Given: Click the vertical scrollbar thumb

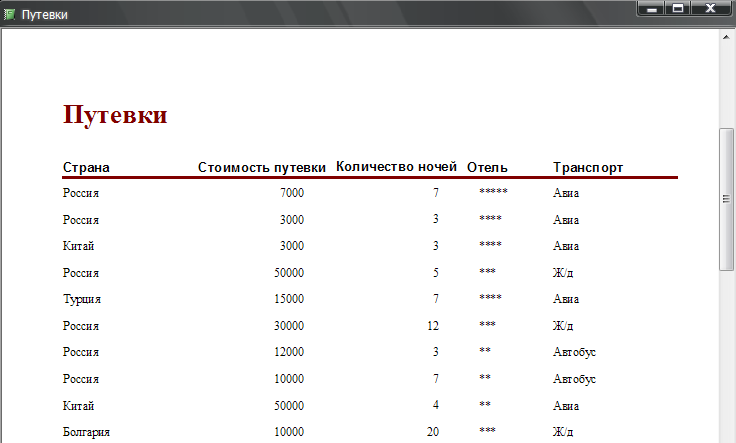Looking at the screenshot, I should 727,199.
